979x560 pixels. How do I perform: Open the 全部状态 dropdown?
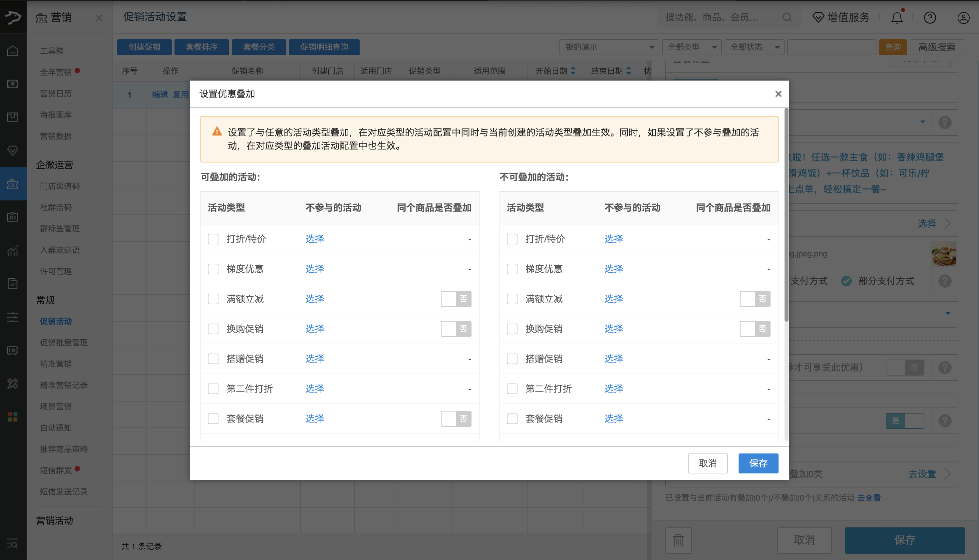click(x=754, y=47)
